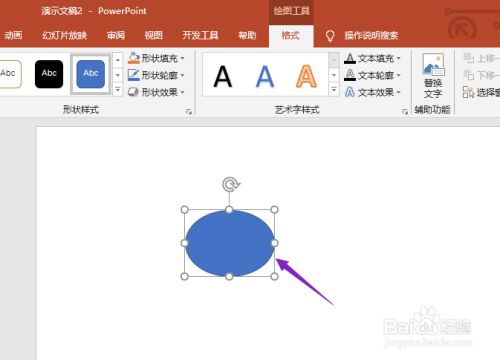Screen dimensions: 500x360
Task: Open the 形状样式 dialog launcher
Action: click(189, 112)
